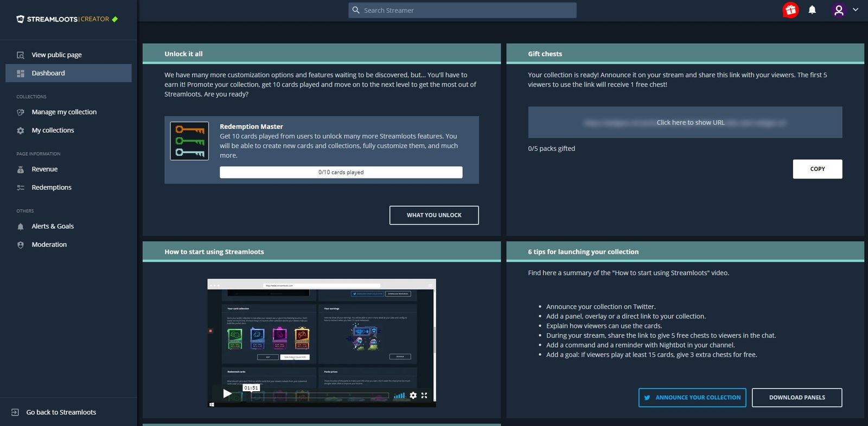The image size is (868, 426).
Task: Click the Redemption Master title
Action: coord(251,126)
